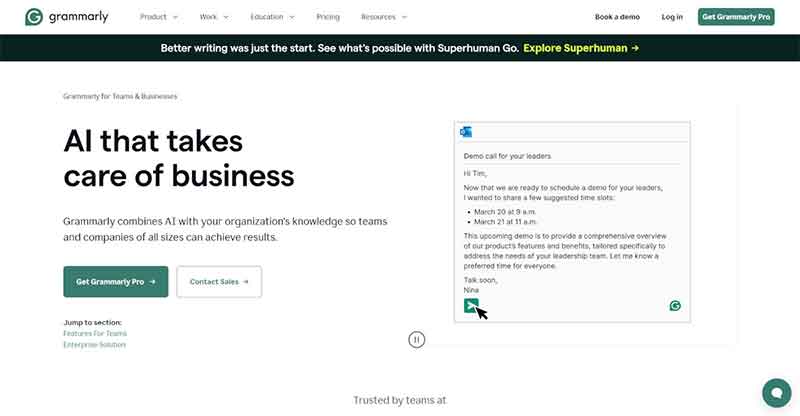Expand the Resources dropdown menu
Screen dimensions: 800x416
click(x=384, y=17)
